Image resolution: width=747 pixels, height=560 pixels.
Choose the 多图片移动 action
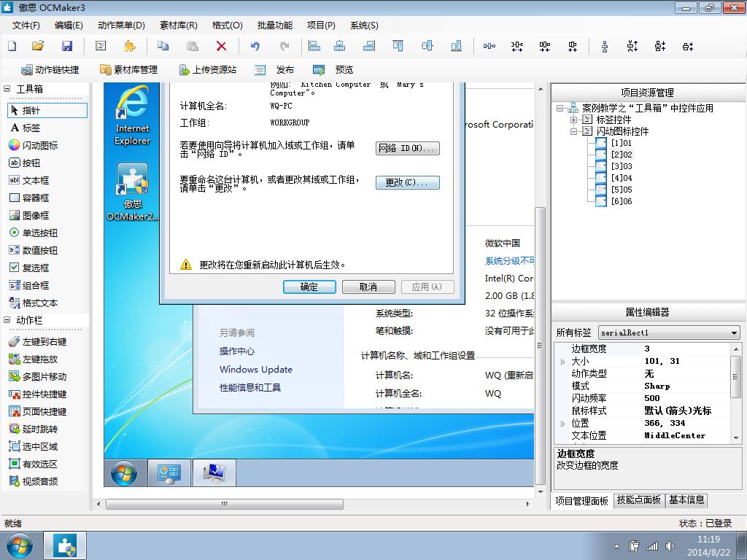coord(38,377)
